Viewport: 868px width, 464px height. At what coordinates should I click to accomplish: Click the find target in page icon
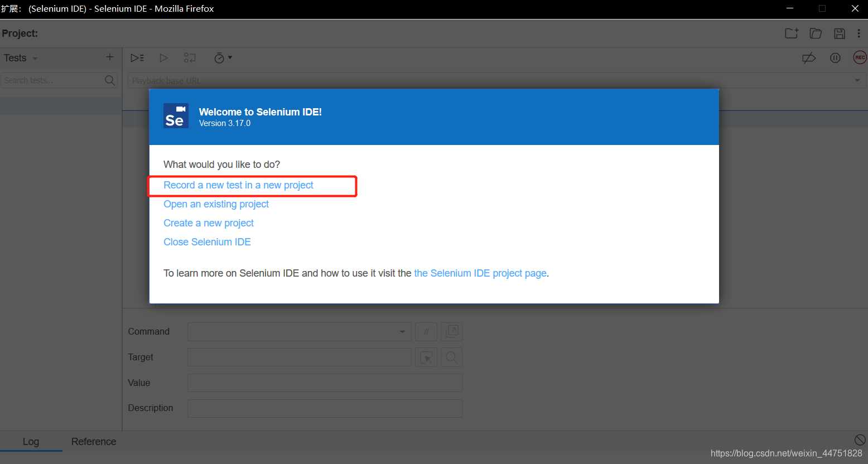tap(451, 357)
